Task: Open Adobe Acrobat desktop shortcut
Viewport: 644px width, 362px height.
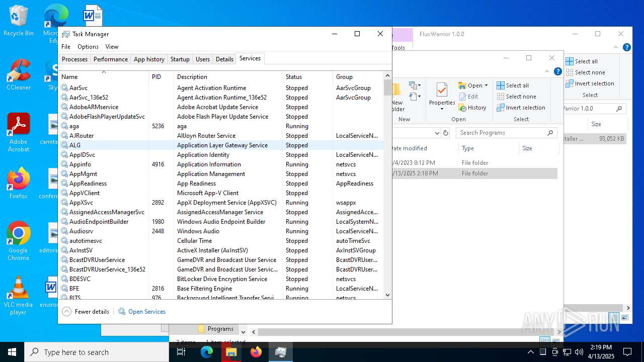Action: 18,132
